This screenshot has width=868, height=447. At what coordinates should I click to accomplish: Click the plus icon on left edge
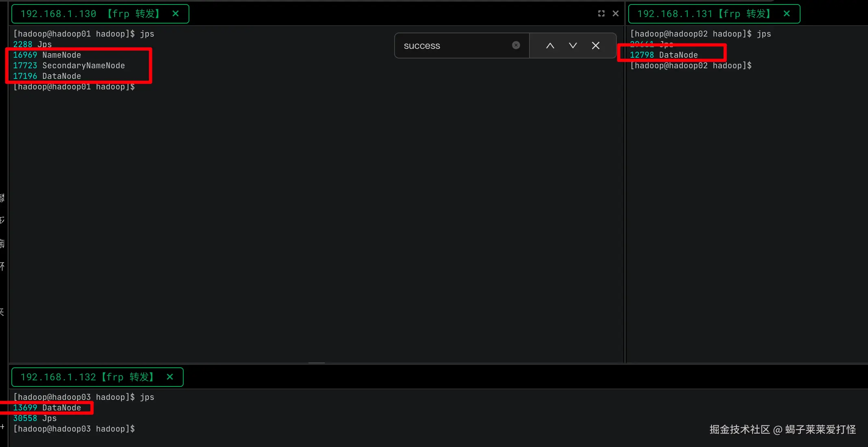pyautogui.click(x=2, y=427)
